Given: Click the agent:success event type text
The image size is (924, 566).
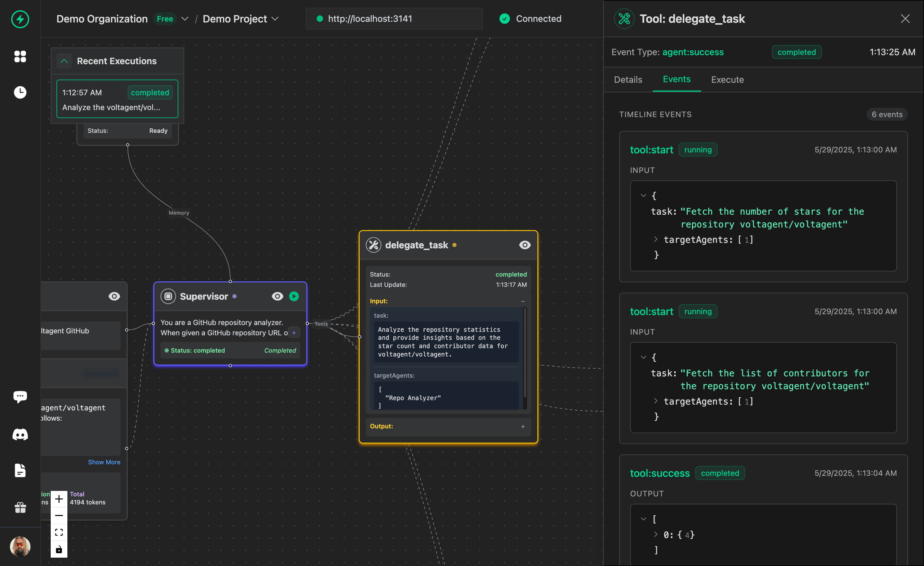Looking at the screenshot, I should [x=693, y=52].
